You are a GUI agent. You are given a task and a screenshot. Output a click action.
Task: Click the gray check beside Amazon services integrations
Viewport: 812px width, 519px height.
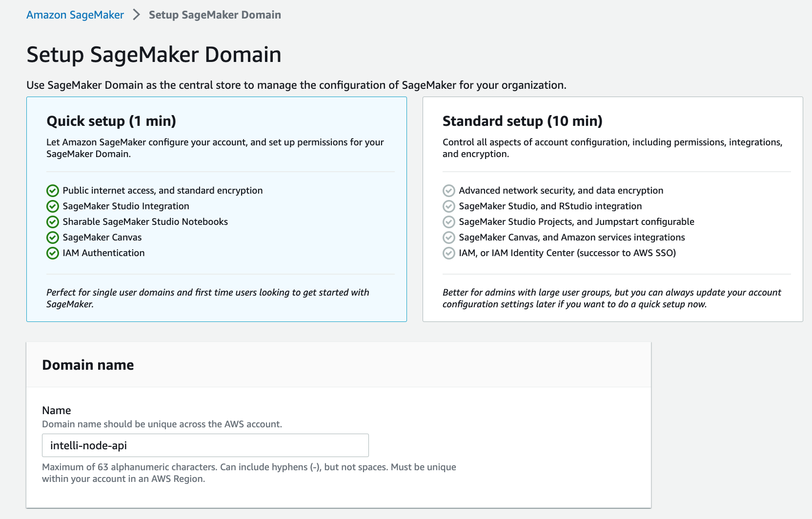449,238
